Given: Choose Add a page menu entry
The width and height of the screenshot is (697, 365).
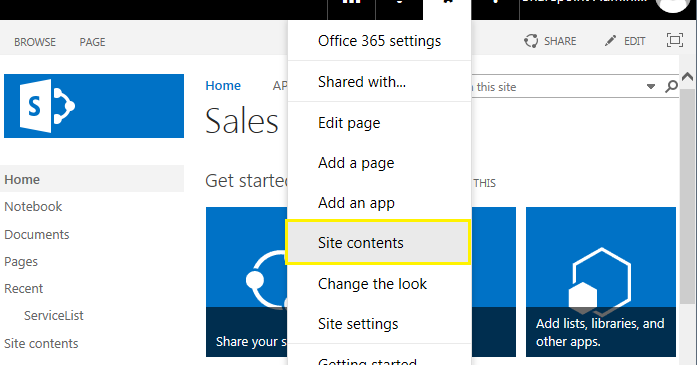Looking at the screenshot, I should click(x=379, y=163).
